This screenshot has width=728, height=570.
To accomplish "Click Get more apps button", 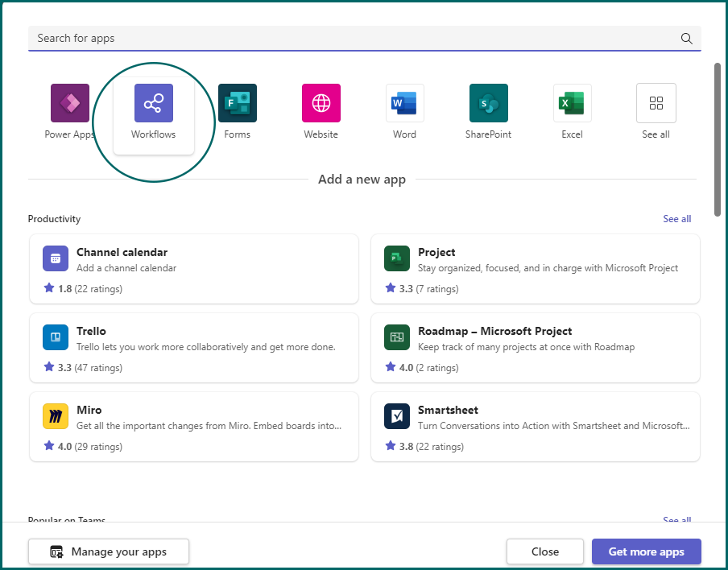I will (647, 551).
